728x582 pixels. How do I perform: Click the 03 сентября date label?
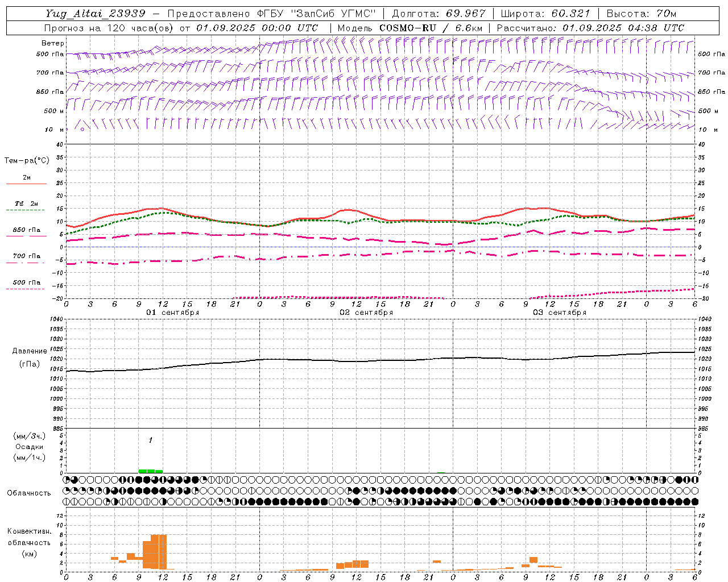pos(560,313)
